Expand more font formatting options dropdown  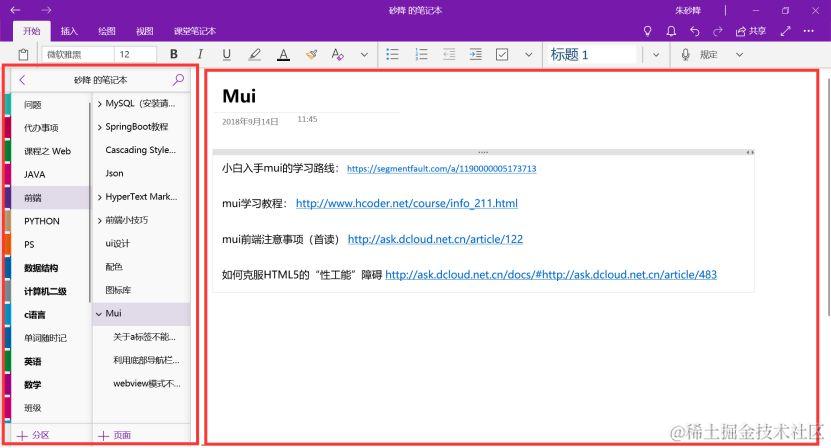(364, 55)
